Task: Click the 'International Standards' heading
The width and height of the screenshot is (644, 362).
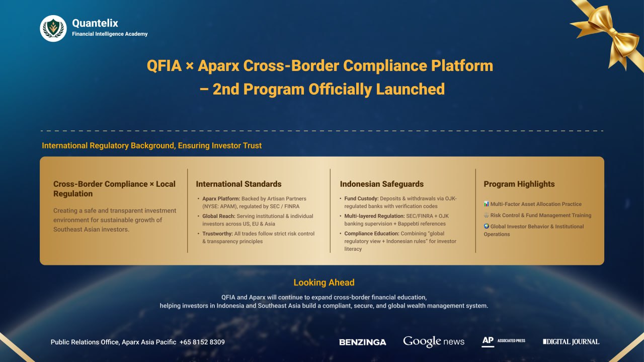Action: point(238,184)
